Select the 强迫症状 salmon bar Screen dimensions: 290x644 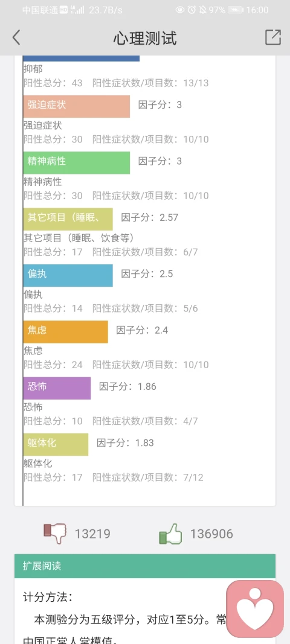(x=77, y=107)
